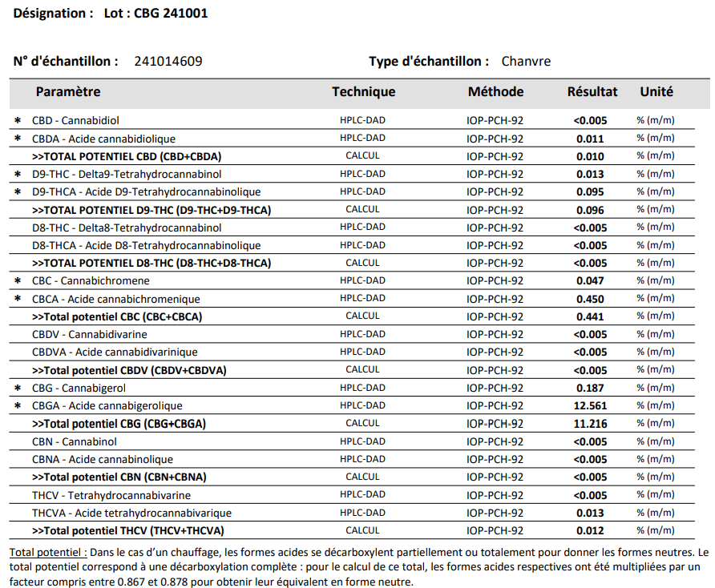Click the underlined Total potentiel footnote label
This screenshot has width=715, height=588.
pyautogui.click(x=47, y=553)
